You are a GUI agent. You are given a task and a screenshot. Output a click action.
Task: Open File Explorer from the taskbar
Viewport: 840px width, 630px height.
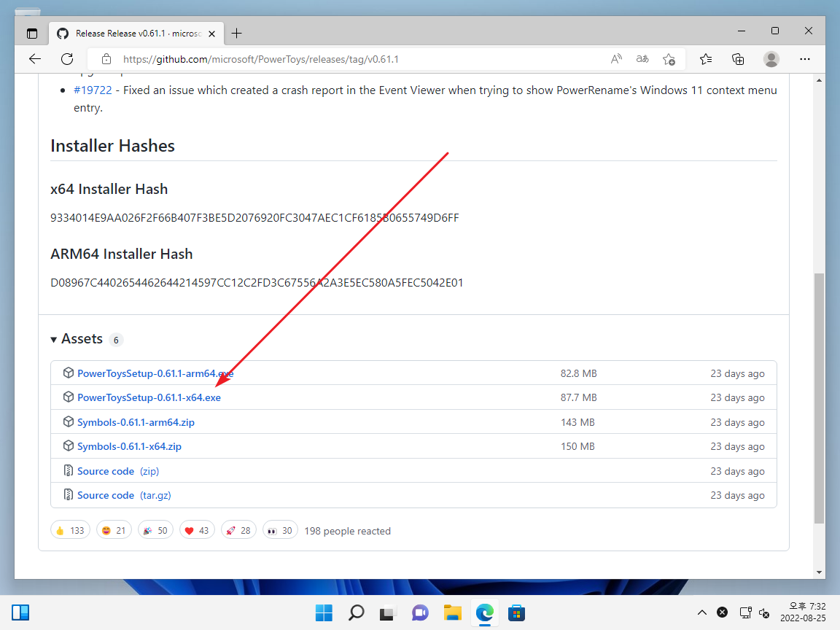[452, 612]
